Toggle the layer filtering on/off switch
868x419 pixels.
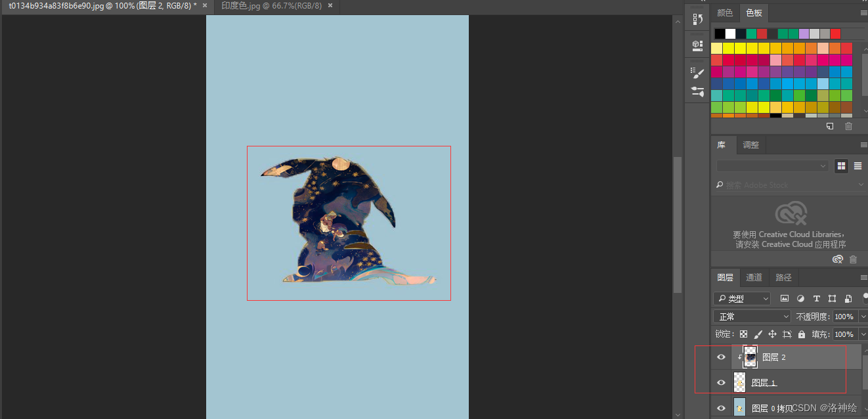(x=865, y=297)
